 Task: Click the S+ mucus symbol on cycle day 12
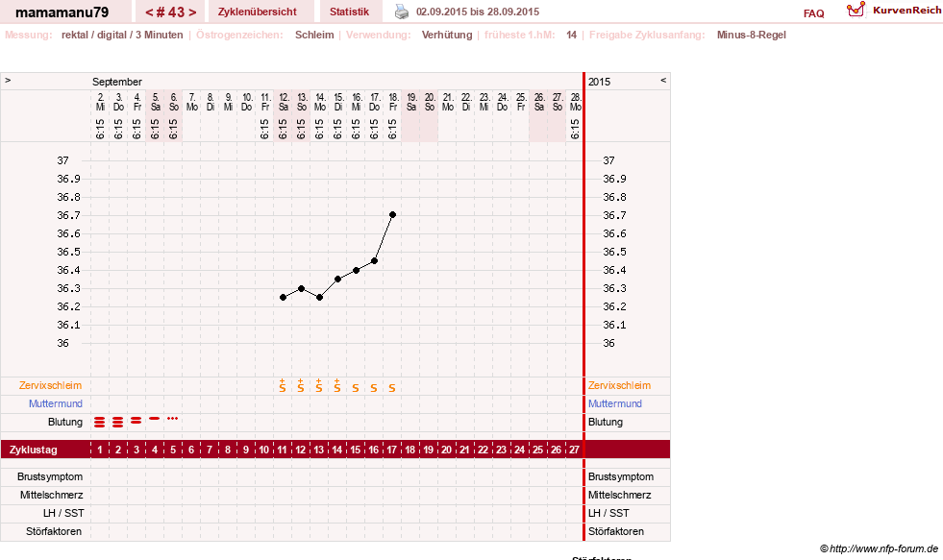pyautogui.click(x=301, y=386)
